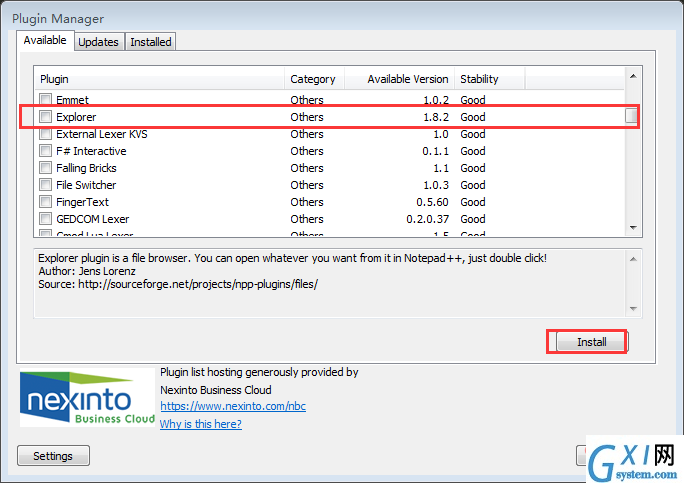
Task: Switch to the Available tab
Action: point(45,41)
